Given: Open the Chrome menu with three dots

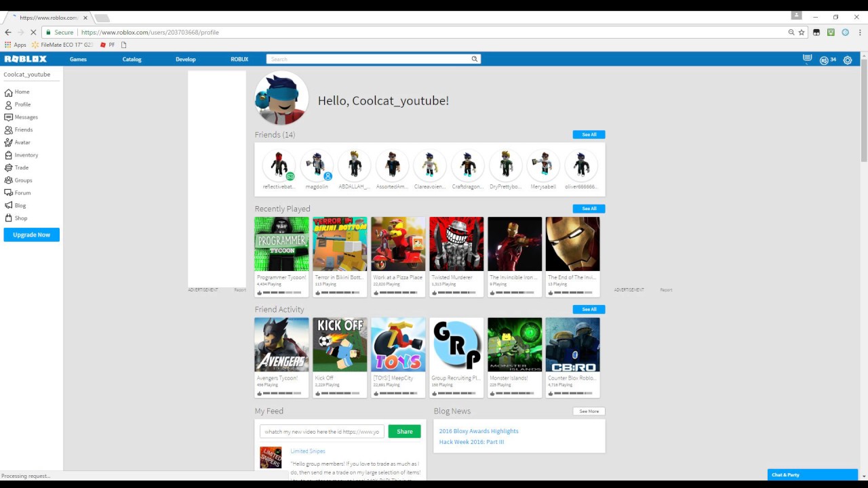Looking at the screenshot, I should [x=859, y=32].
